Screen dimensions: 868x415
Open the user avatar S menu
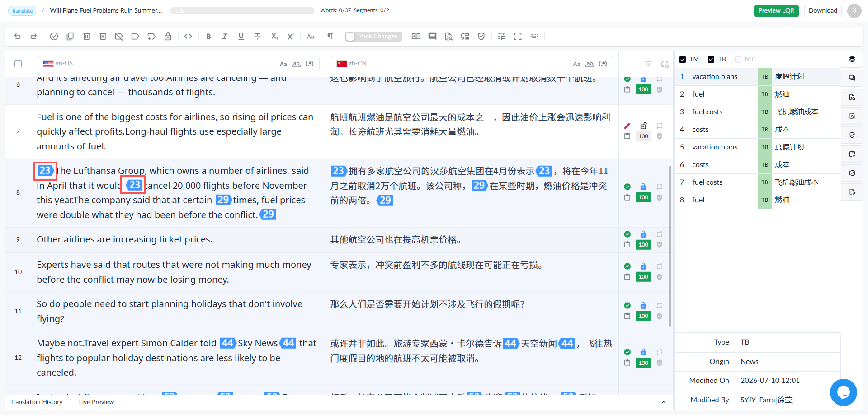click(x=854, y=11)
